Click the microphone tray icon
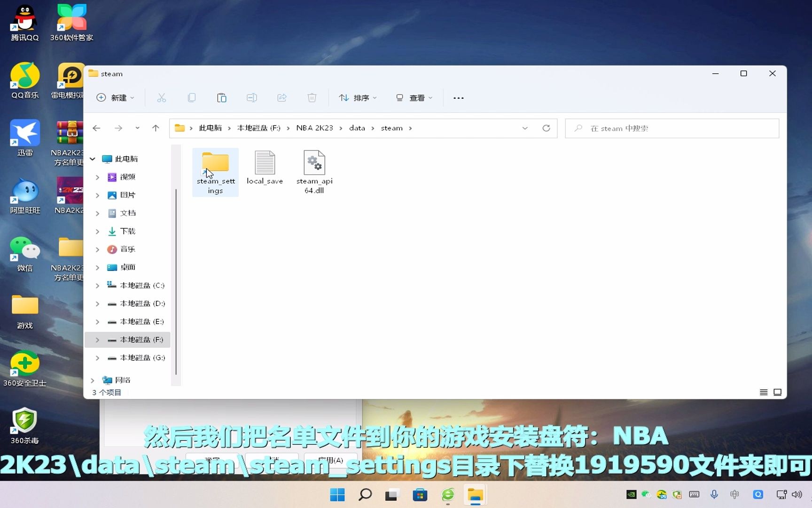The width and height of the screenshot is (812, 508). pos(714,494)
